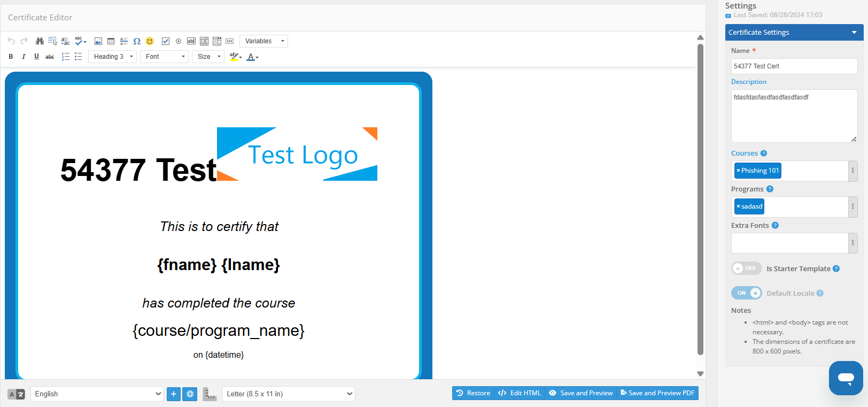This screenshot has height=407, width=868.
Task: Remove the sadasd program tag
Action: point(738,206)
